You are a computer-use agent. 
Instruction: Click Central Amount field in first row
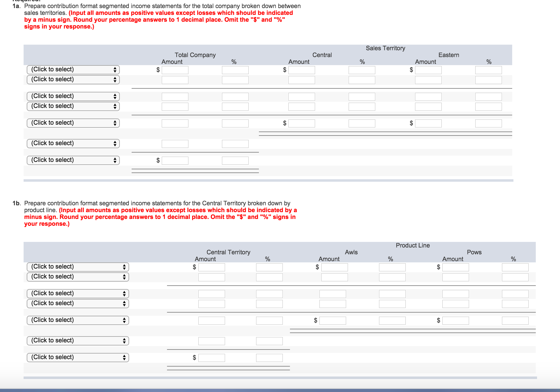302,70
